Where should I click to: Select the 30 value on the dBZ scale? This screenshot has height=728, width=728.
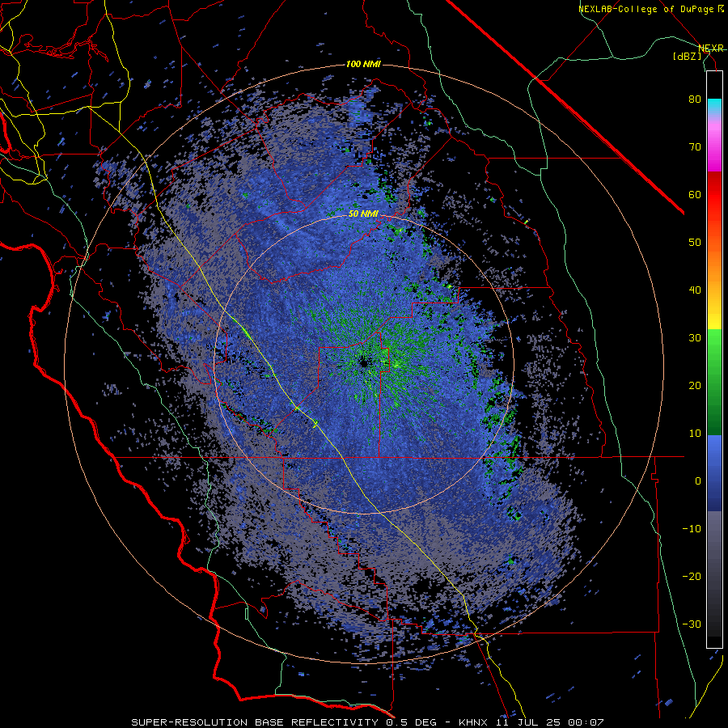point(695,337)
